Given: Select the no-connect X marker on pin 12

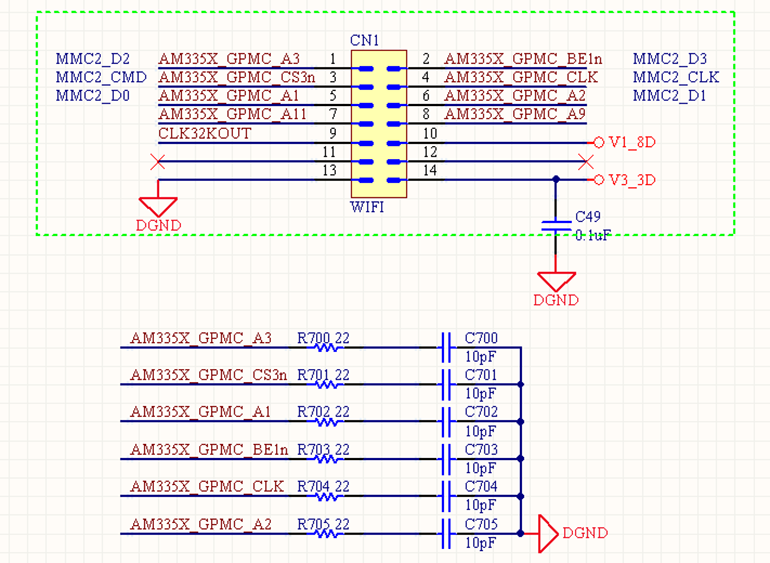Looking at the screenshot, I should (587, 161).
